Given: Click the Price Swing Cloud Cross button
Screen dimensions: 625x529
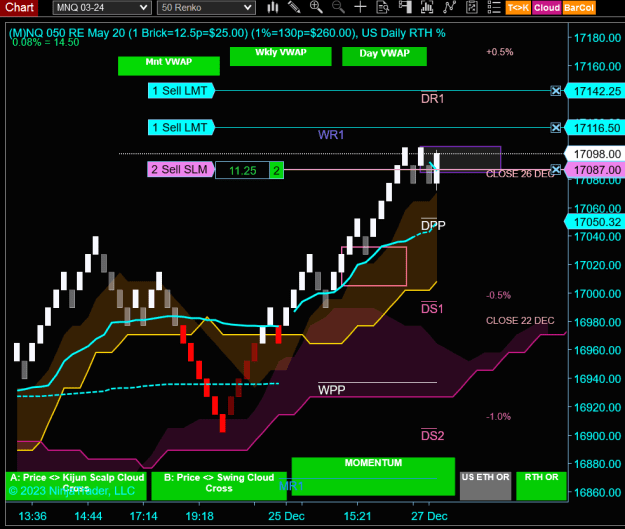Looking at the screenshot, I should tap(219, 486).
